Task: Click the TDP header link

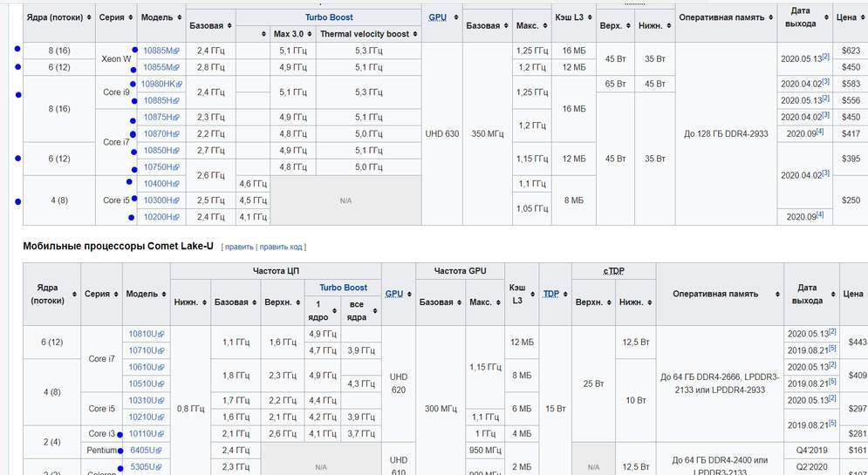Action: pos(550,295)
